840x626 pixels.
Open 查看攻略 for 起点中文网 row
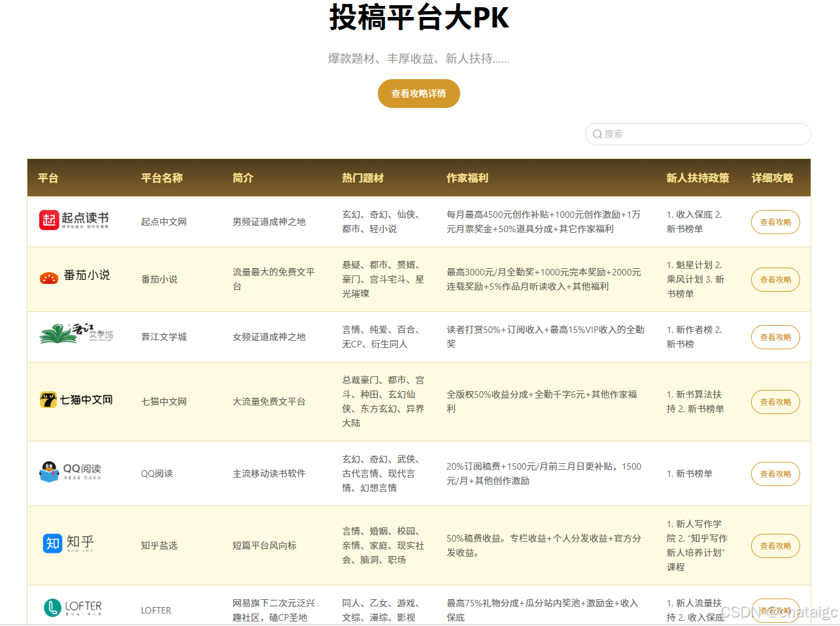tap(775, 222)
